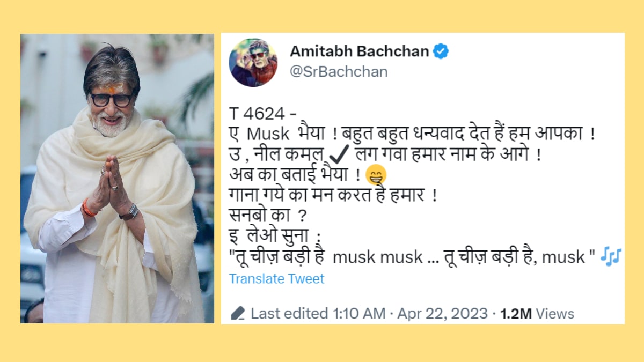Click the Translate Tweet link
644x362 pixels.
click(x=276, y=279)
